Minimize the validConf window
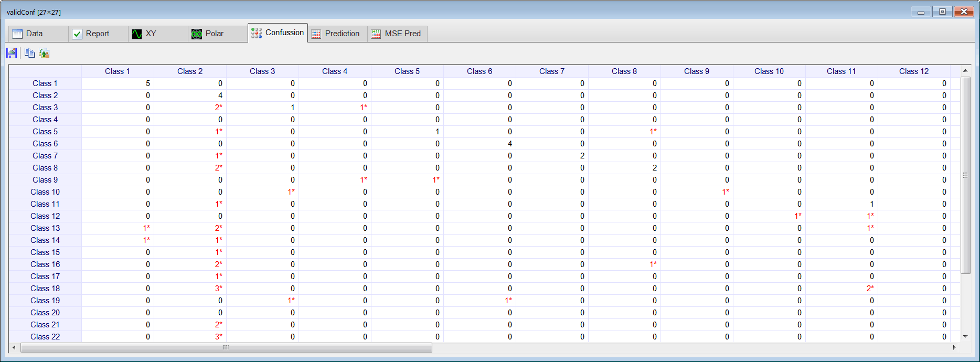This screenshot has width=980, height=362. coord(921,12)
